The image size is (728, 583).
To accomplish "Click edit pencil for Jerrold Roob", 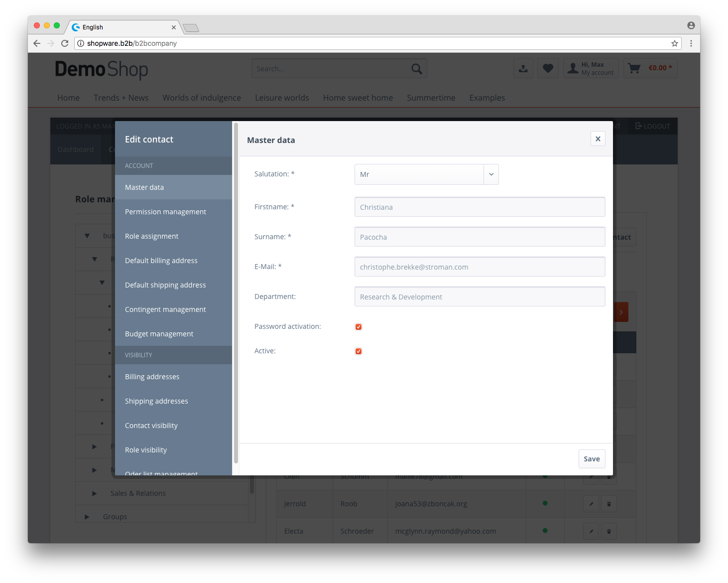I will 591,504.
